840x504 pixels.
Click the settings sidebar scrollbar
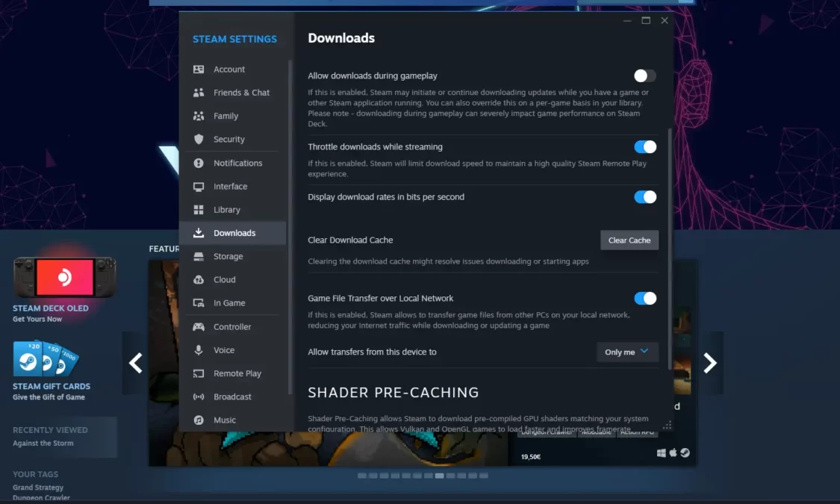tap(290, 228)
